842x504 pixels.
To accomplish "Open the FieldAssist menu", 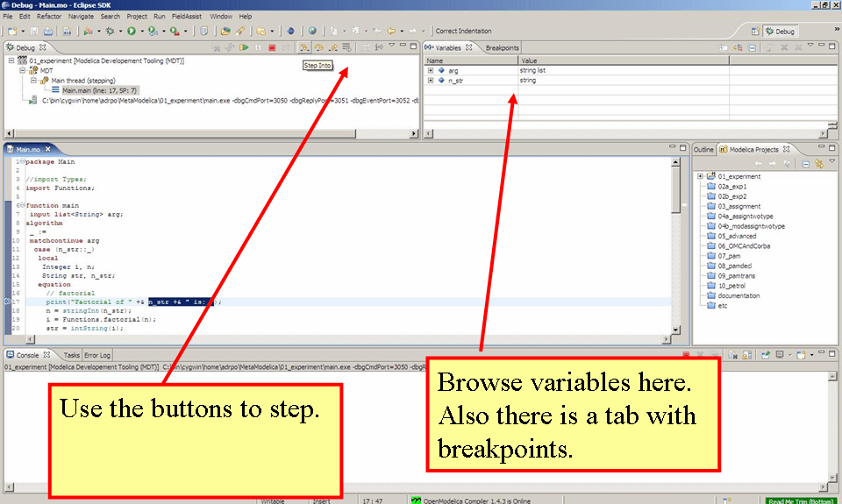I will [189, 16].
